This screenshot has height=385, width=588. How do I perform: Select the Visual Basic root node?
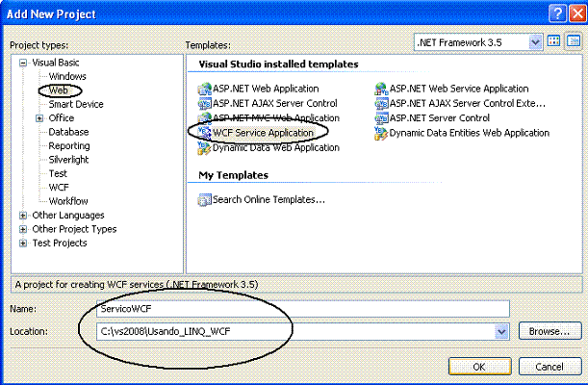coord(56,63)
